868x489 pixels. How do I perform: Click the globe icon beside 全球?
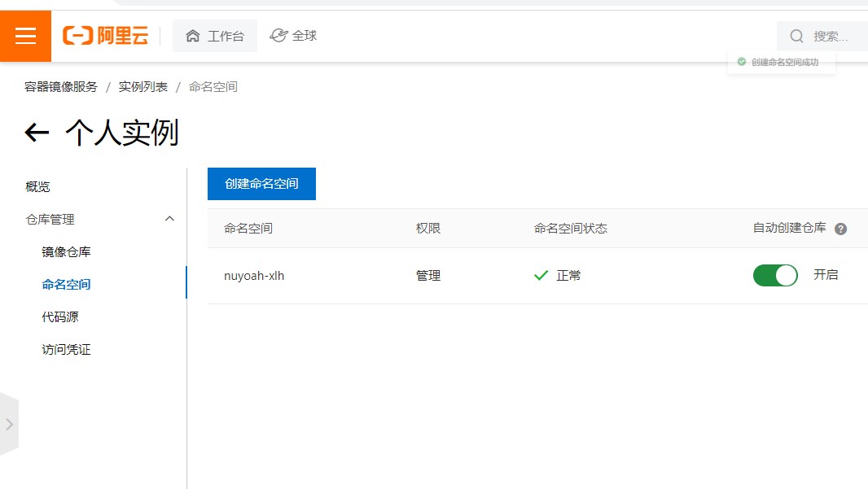pos(278,36)
